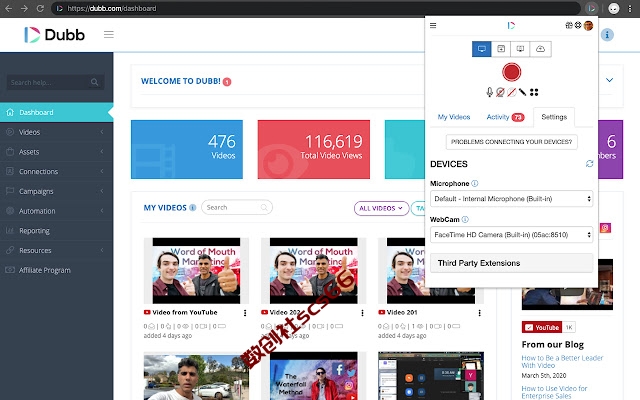Expand the Connections sidebar menu
This screenshot has height=400, width=640.
coord(56,171)
